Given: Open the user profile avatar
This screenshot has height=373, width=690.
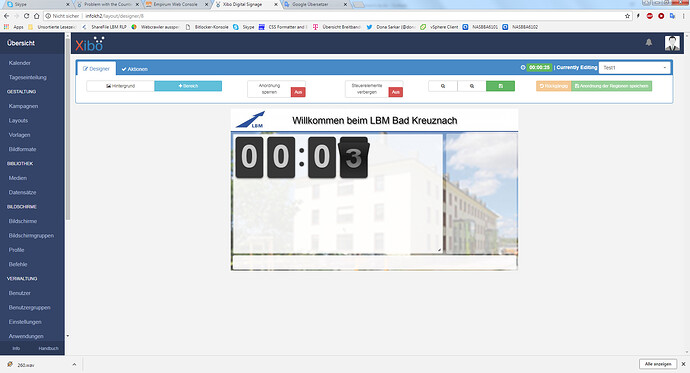Looking at the screenshot, I should [x=672, y=43].
